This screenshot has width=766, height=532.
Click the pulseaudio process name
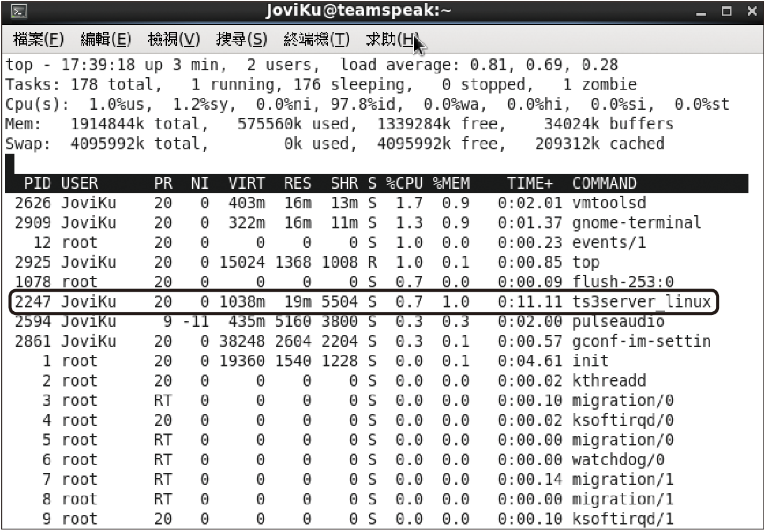(618, 322)
